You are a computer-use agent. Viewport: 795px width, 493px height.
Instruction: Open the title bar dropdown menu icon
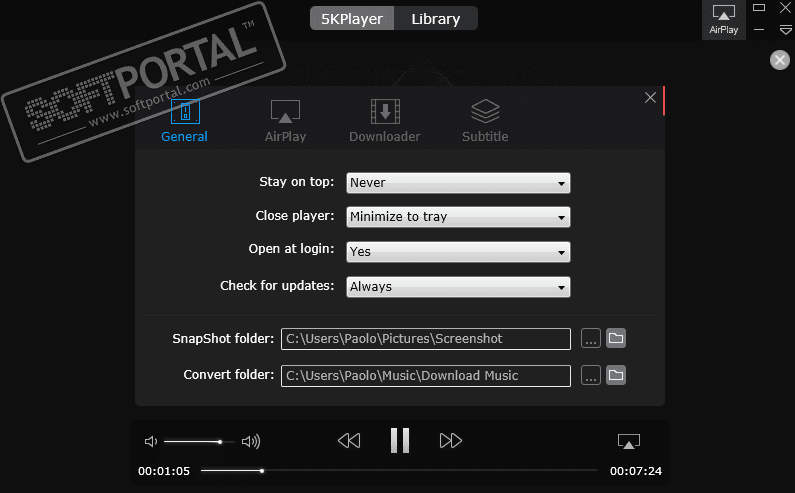(785, 30)
